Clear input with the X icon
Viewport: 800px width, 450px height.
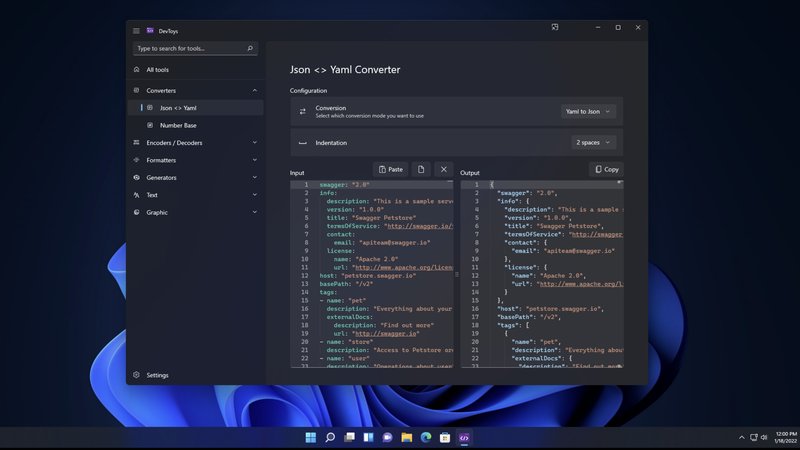coord(443,169)
